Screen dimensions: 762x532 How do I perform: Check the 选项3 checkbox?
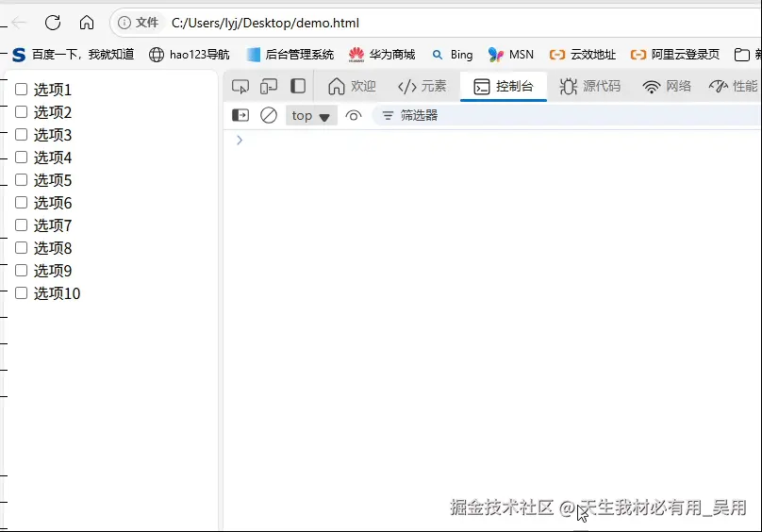coord(21,134)
